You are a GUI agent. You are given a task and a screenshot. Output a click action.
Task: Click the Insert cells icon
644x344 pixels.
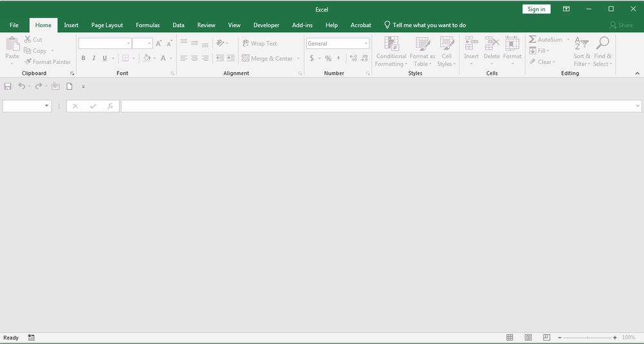(471, 43)
